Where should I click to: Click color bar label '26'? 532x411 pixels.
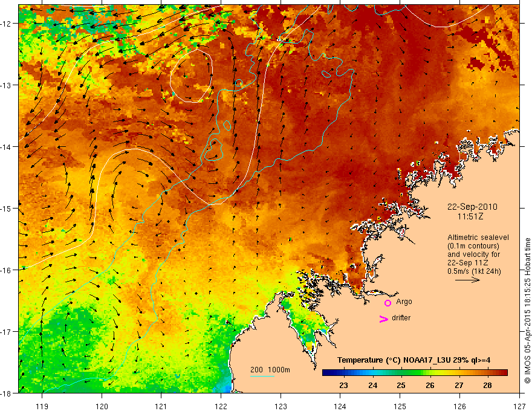(x=430, y=385)
